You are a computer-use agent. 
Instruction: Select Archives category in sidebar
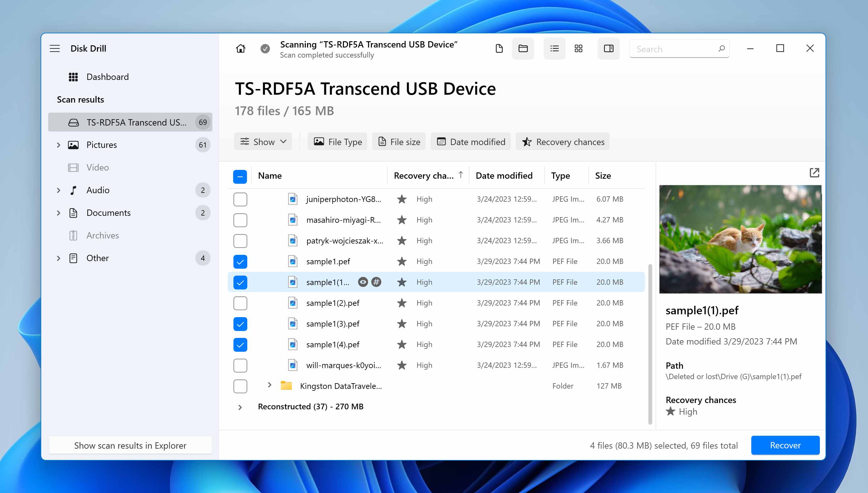130,236
